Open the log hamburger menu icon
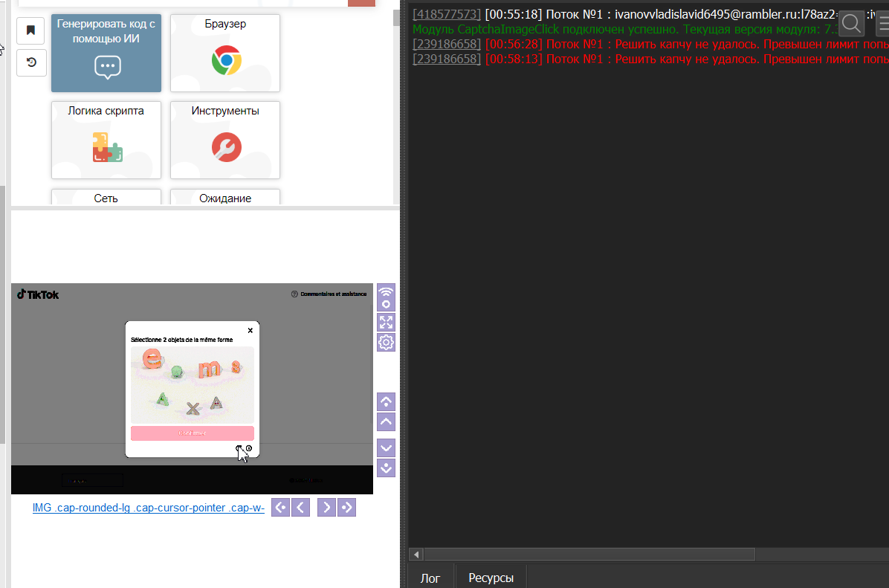889x588 pixels. pos(882,24)
